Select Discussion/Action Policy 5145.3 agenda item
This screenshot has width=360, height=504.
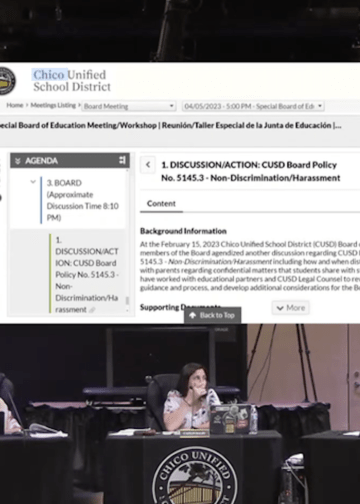87,275
